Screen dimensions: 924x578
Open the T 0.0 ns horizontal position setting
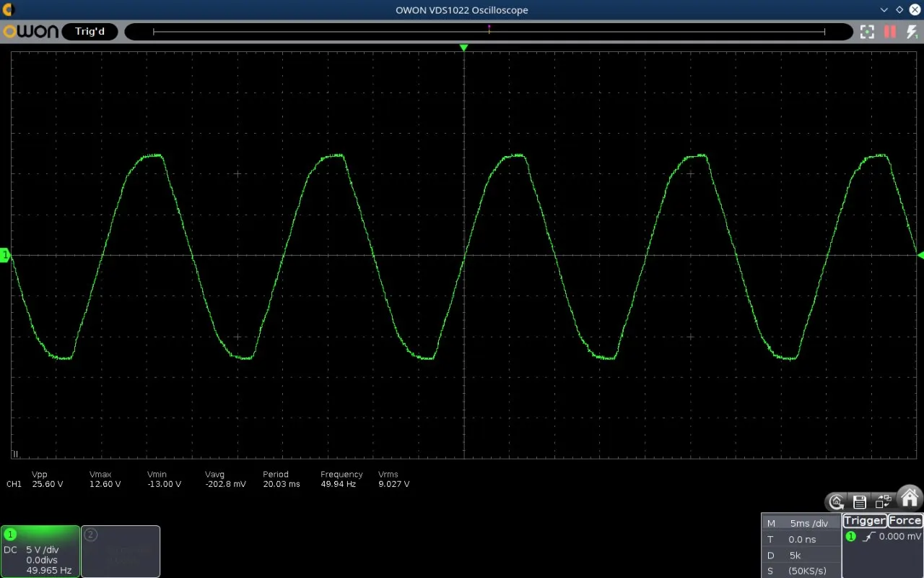pyautogui.click(x=801, y=540)
